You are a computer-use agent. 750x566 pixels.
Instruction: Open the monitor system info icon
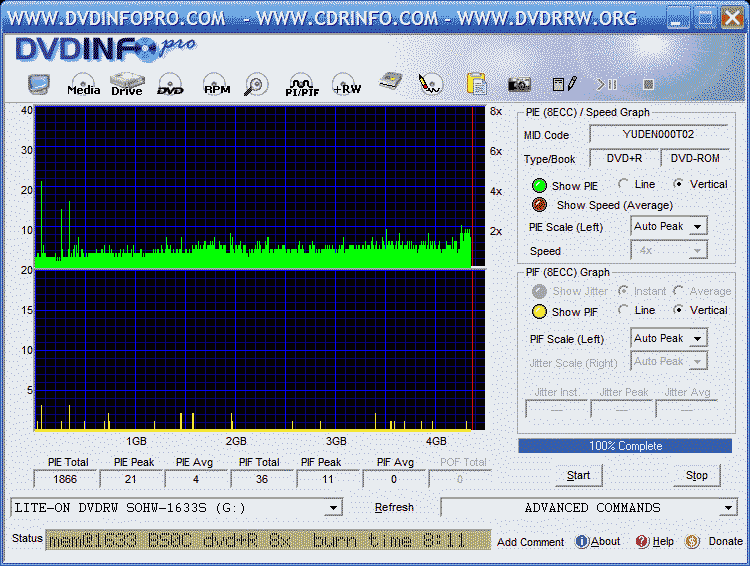(x=39, y=85)
